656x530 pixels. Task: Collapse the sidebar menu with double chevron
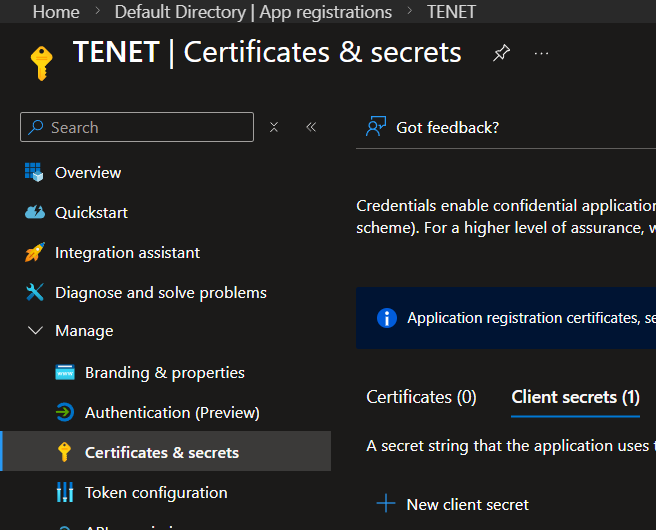(311, 127)
